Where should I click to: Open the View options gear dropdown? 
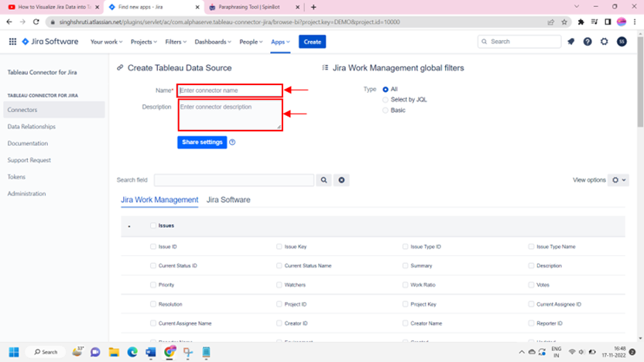click(618, 179)
